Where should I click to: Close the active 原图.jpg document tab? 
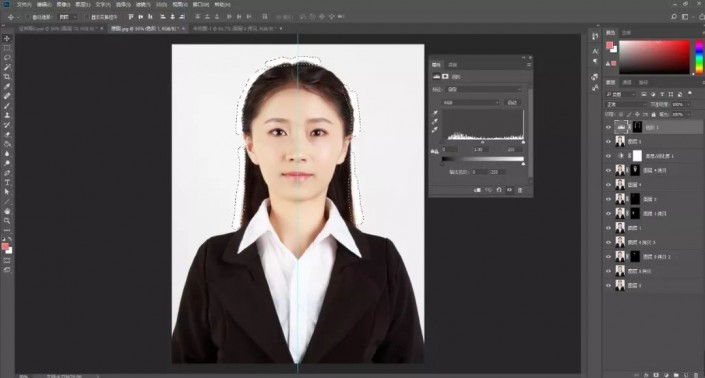coord(183,28)
